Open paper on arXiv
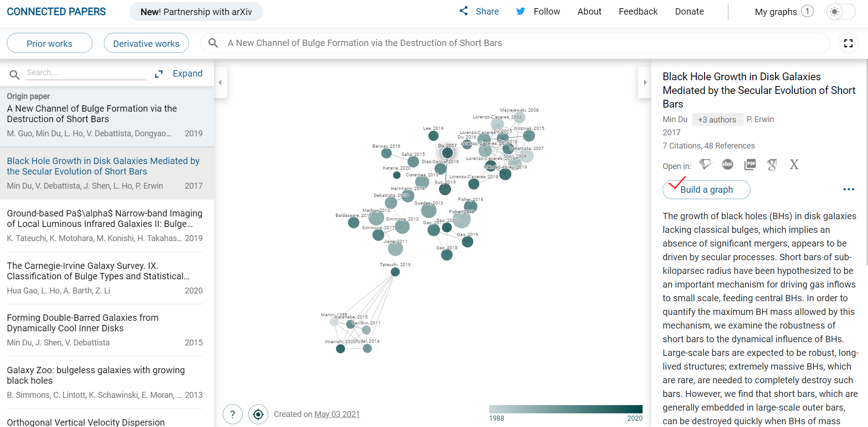868x427 pixels. click(x=794, y=165)
